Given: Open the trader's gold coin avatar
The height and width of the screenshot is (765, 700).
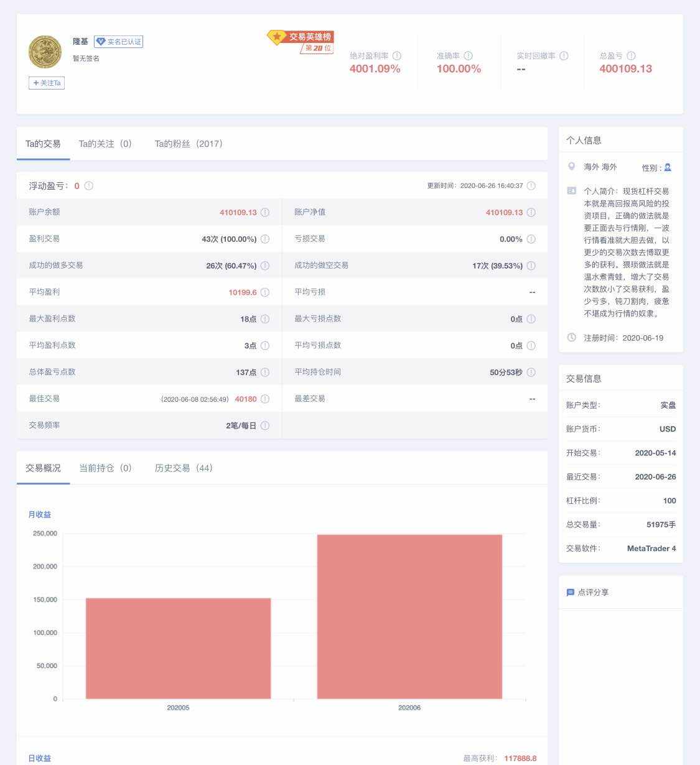Looking at the screenshot, I should point(45,52).
